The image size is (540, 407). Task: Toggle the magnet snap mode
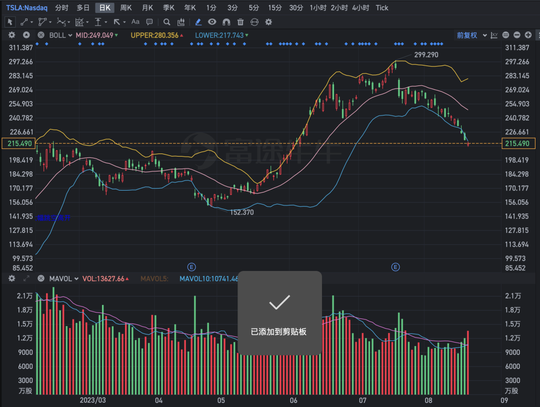point(226,22)
